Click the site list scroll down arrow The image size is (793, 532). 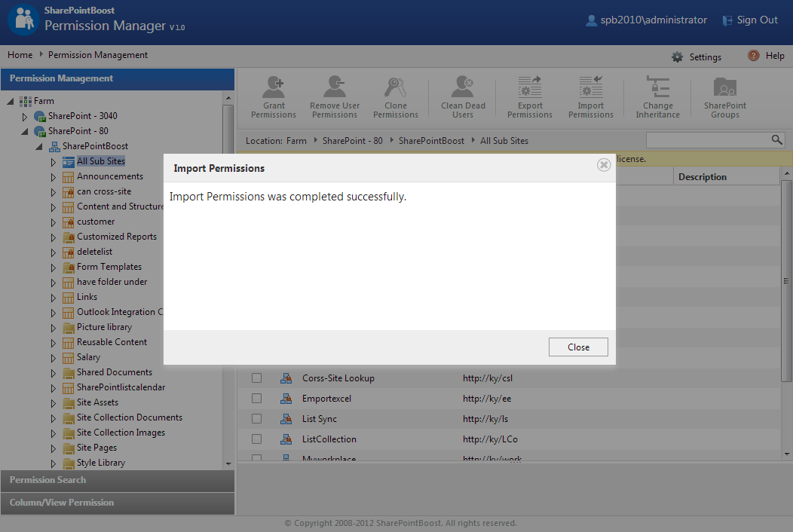(786, 454)
